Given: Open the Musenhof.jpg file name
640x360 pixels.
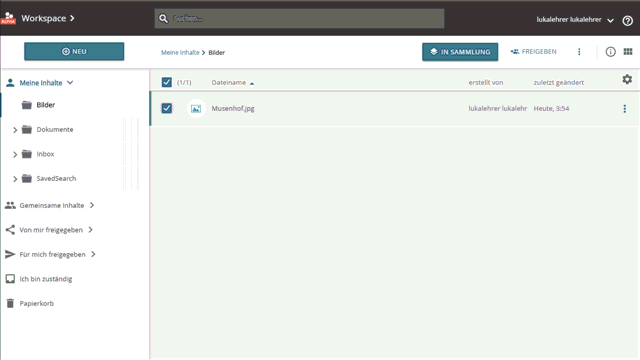Looking at the screenshot, I should tap(233, 109).
